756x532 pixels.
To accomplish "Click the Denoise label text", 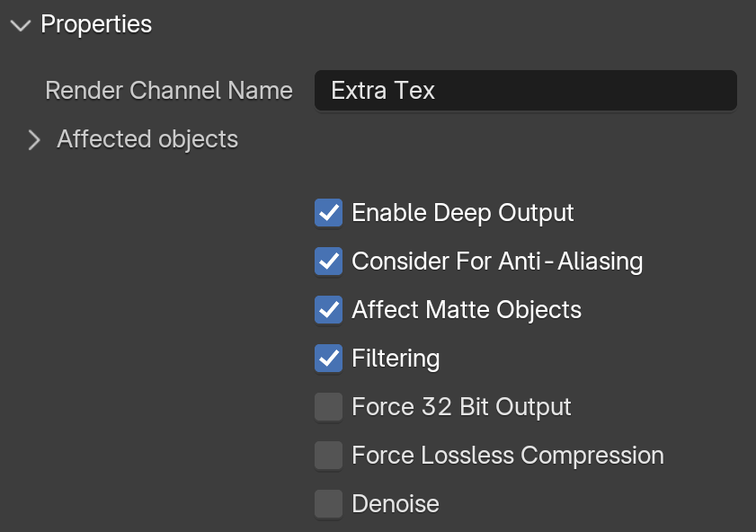I will [396, 504].
